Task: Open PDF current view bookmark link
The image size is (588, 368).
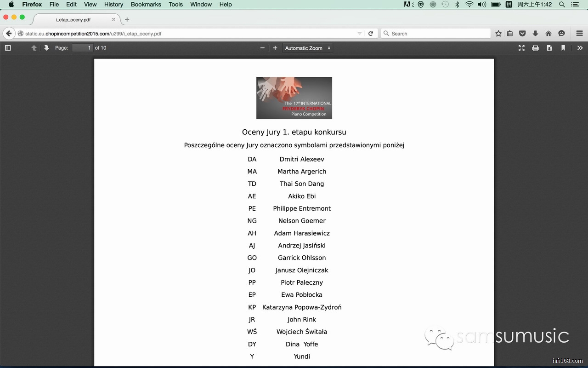Action: 563,48
